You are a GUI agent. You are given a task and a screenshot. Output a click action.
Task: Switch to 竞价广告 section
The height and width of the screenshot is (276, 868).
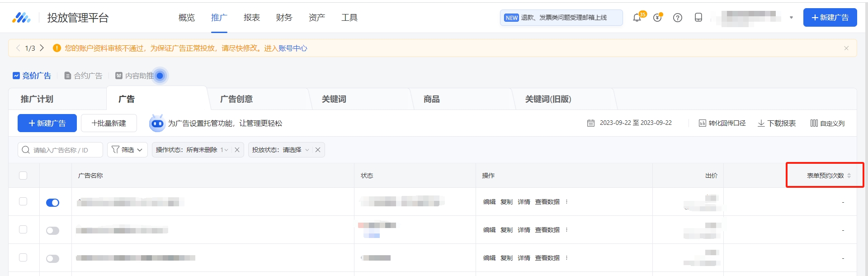click(x=32, y=76)
